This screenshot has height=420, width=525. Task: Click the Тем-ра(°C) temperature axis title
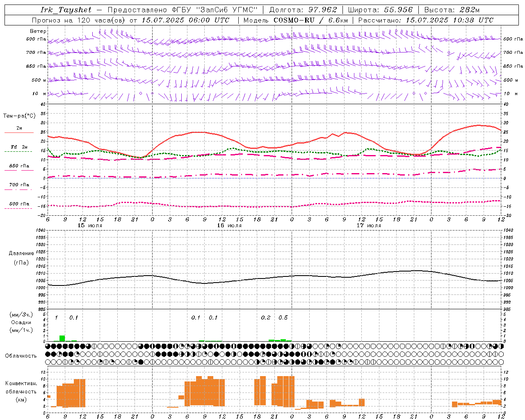19,116
